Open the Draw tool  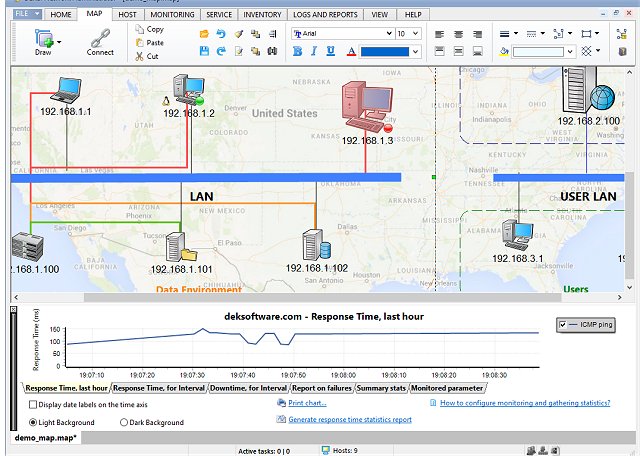pos(42,40)
